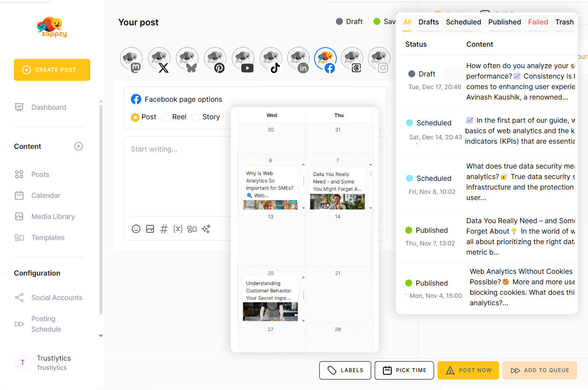Click the Zappzy logo
This screenshot has width=588, height=390.
52,28
